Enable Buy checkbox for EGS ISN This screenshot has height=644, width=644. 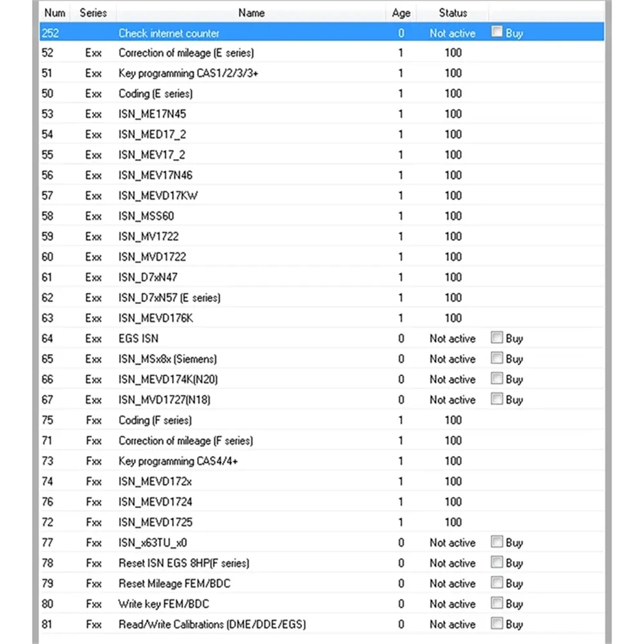coord(497,337)
